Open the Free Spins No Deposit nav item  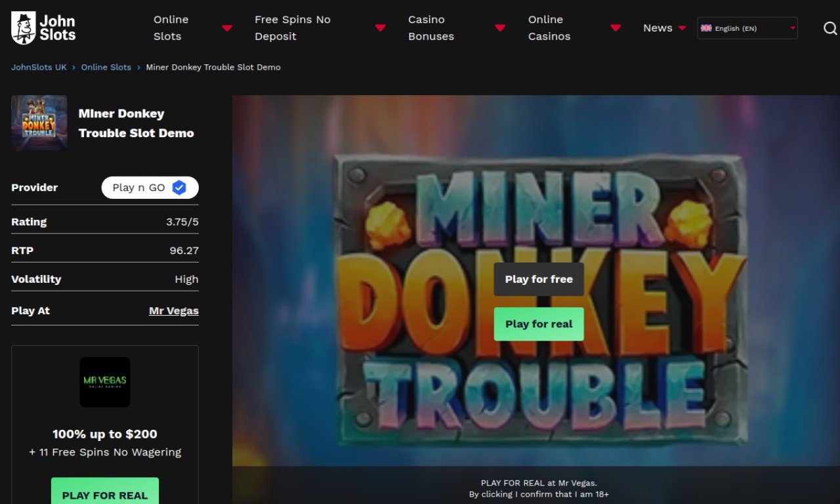pos(293,28)
